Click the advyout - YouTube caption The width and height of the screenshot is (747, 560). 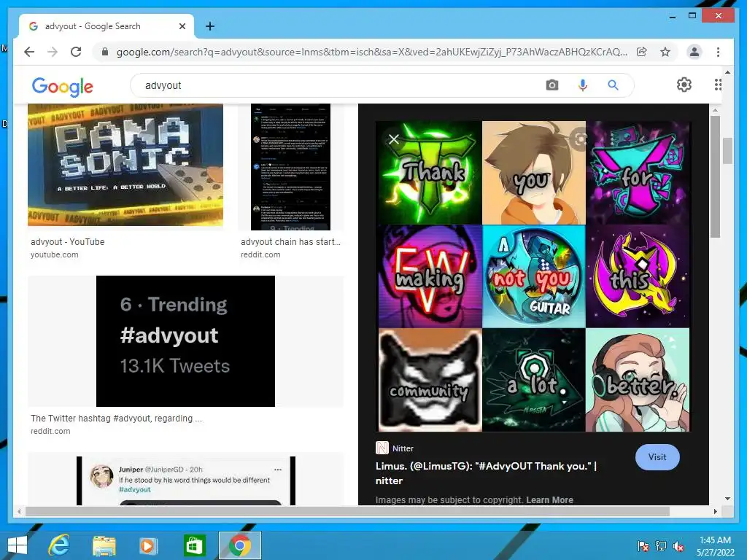click(68, 242)
